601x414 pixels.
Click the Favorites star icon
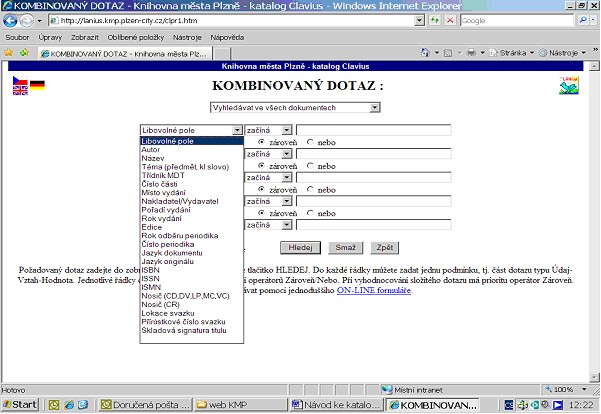(x=9, y=52)
